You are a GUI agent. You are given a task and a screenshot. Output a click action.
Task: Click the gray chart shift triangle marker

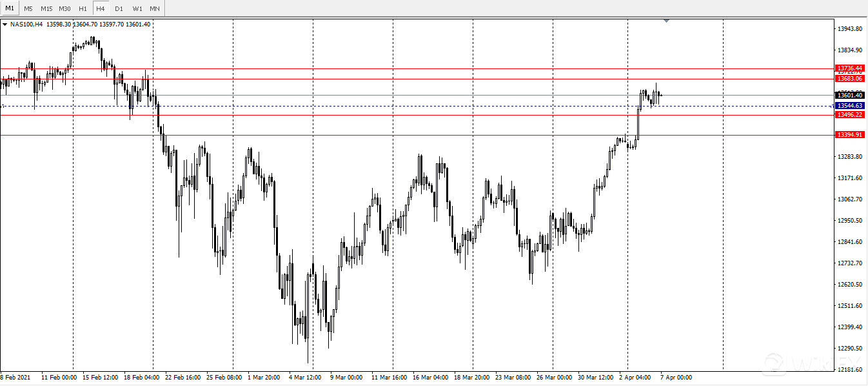(x=666, y=21)
